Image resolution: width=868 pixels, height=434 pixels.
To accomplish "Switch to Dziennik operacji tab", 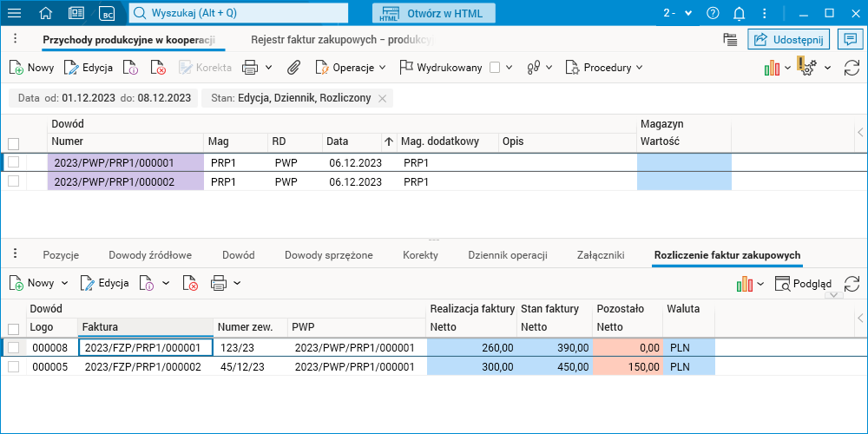I will [x=507, y=255].
